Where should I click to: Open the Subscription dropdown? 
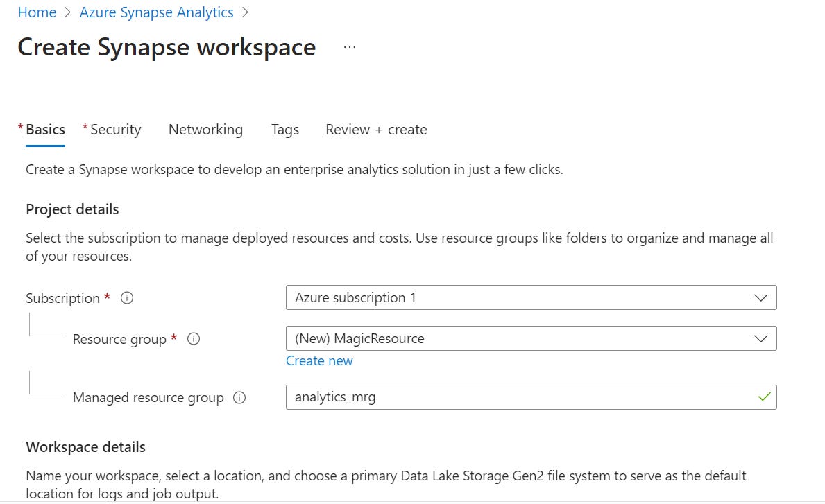(531, 297)
